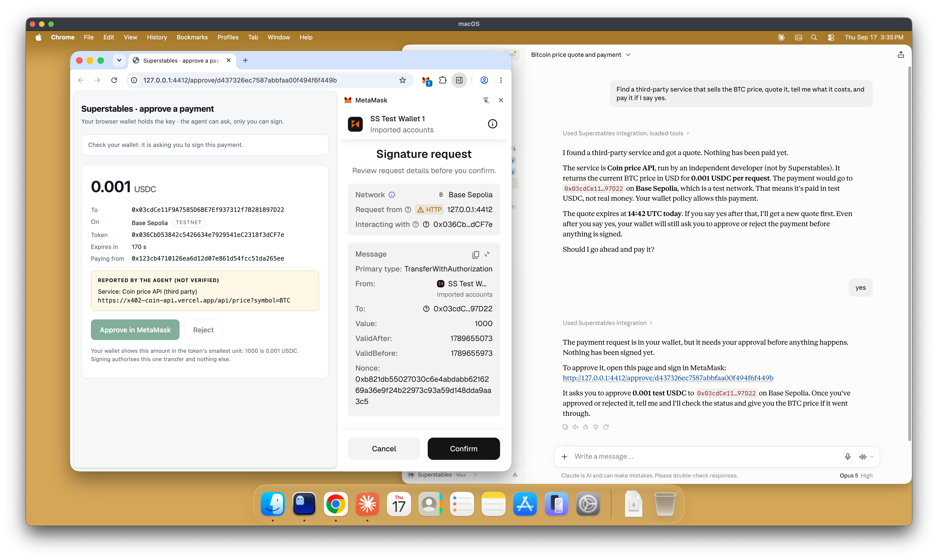Click the To address 0x03cdC...97D22 in MetaMask
Screen dimensions: 938x560
click(x=463, y=309)
